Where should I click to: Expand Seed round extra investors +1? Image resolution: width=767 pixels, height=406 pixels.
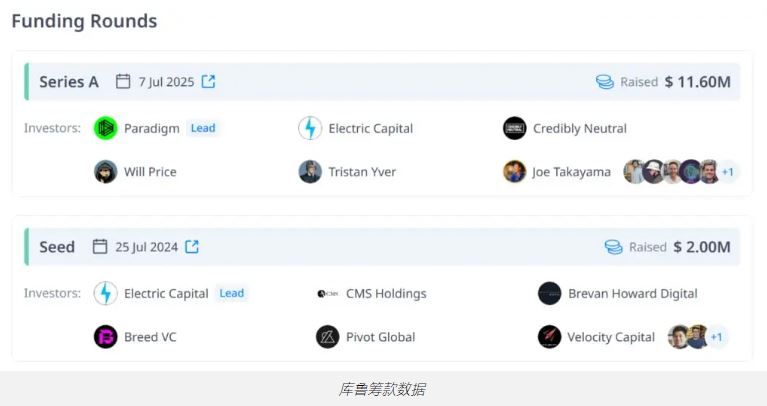point(716,337)
